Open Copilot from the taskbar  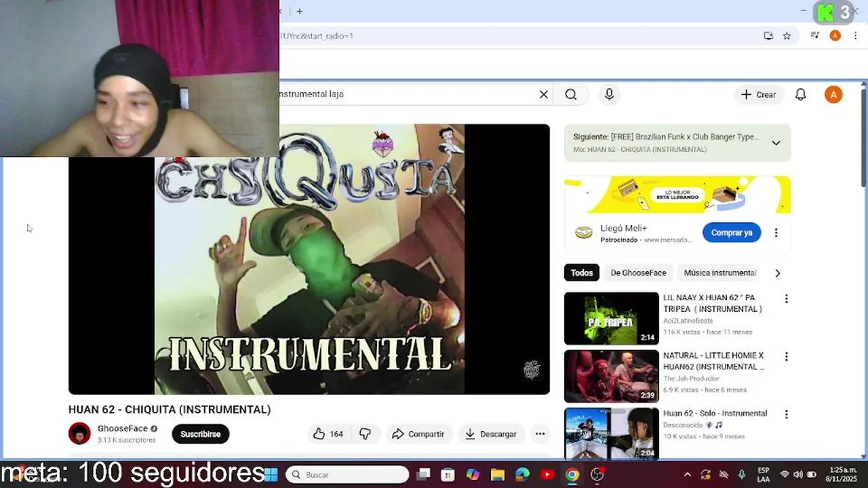pyautogui.click(x=473, y=474)
